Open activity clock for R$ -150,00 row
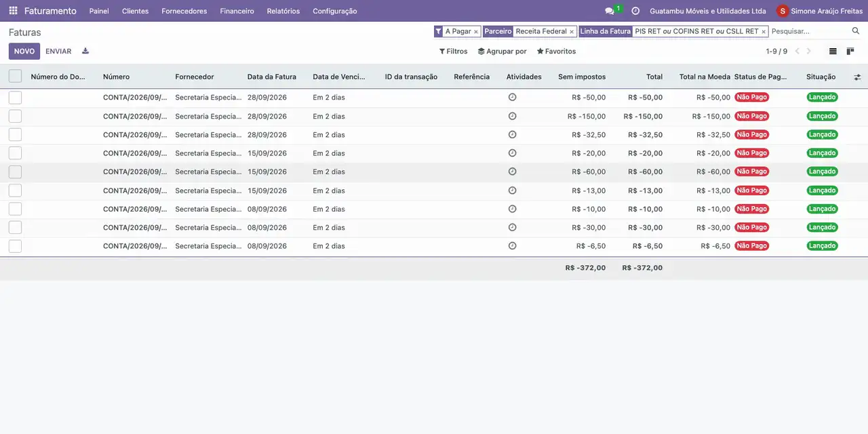The image size is (868, 434). point(512,116)
